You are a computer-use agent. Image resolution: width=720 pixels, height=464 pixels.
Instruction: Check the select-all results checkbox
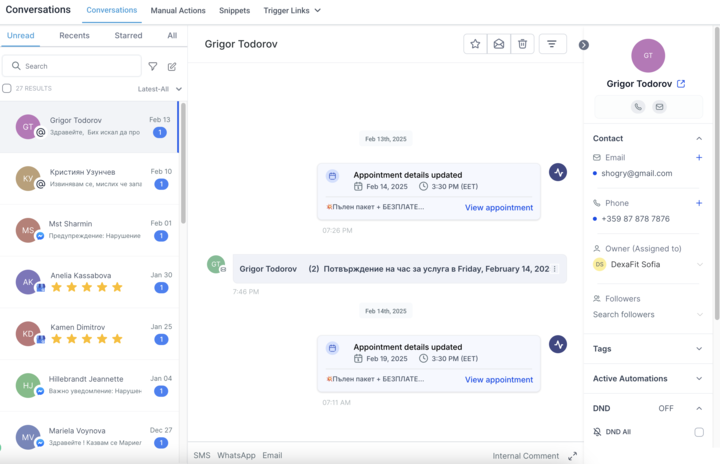pyautogui.click(x=7, y=89)
